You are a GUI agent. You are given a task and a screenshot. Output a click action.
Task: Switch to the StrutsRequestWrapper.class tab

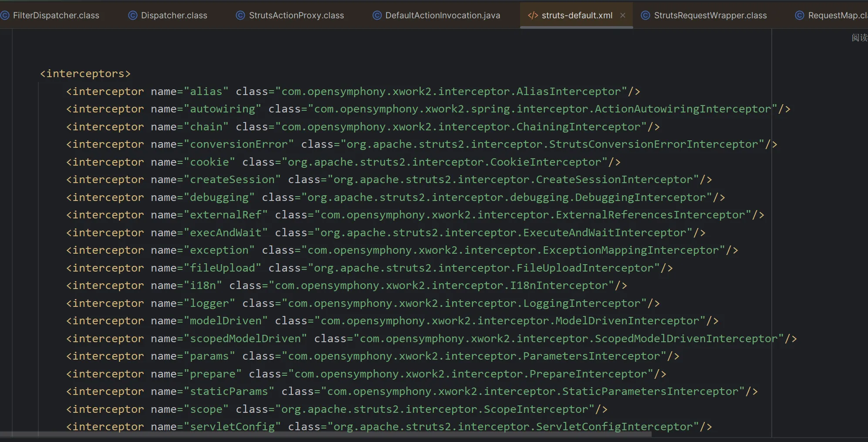704,15
